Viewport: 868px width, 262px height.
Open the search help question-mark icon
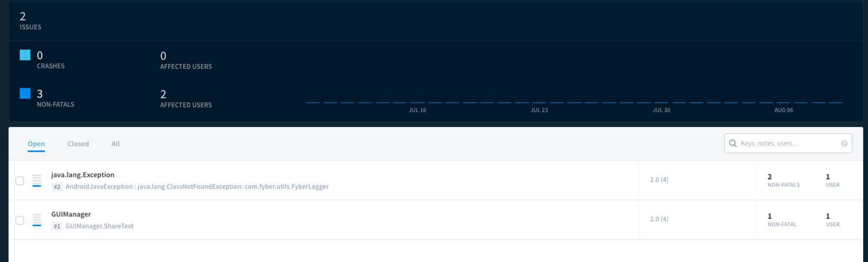point(844,144)
